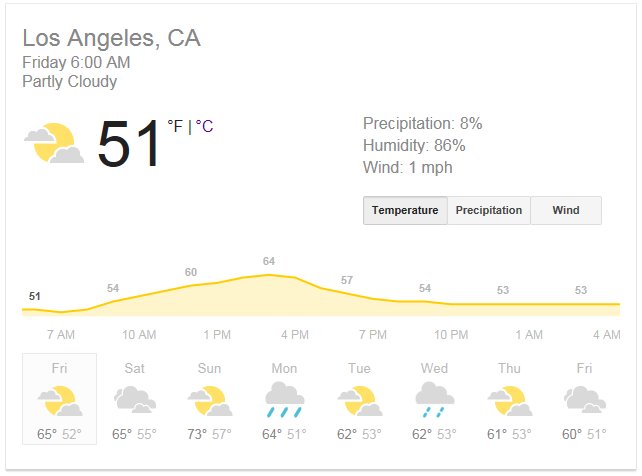
Task: Switch units to °F
Action: (x=175, y=126)
